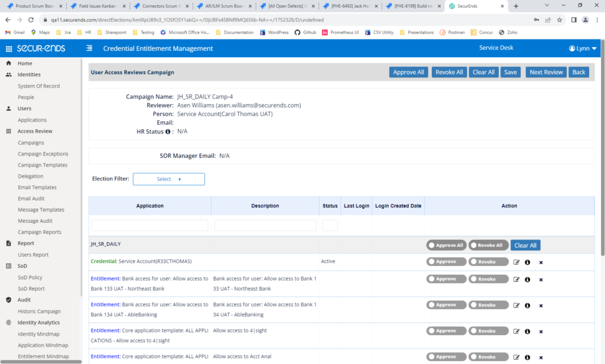Viewport: 605px width, 364px height.
Task: Toggle Approve All for JH_SR_DAILY group
Action: coord(447,245)
